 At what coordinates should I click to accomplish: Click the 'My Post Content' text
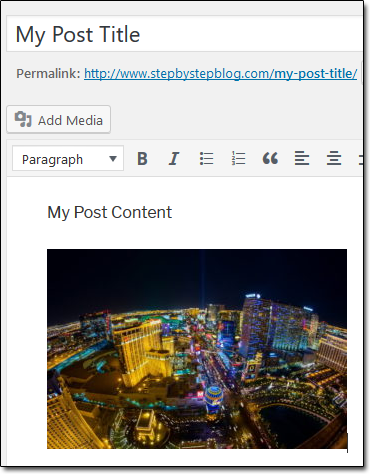pyautogui.click(x=110, y=212)
